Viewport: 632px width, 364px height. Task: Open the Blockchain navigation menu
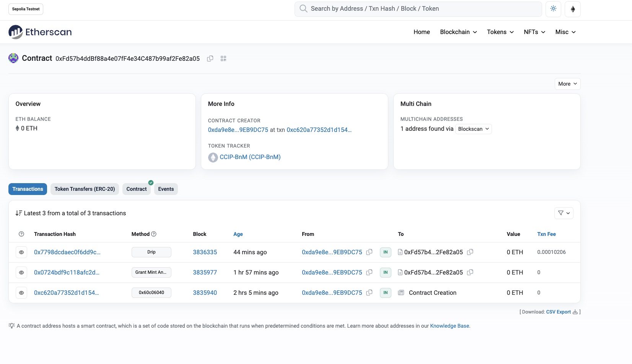pos(458,32)
